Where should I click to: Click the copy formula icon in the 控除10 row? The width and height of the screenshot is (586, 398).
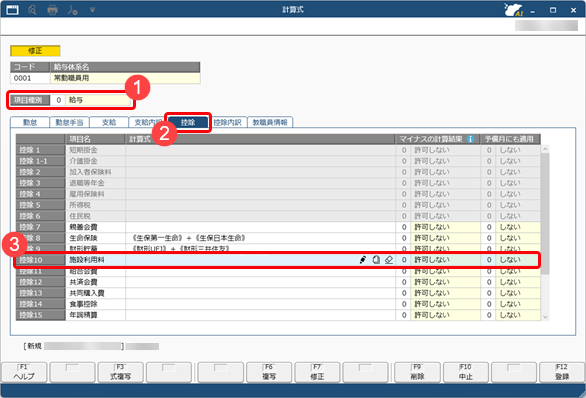click(376, 260)
